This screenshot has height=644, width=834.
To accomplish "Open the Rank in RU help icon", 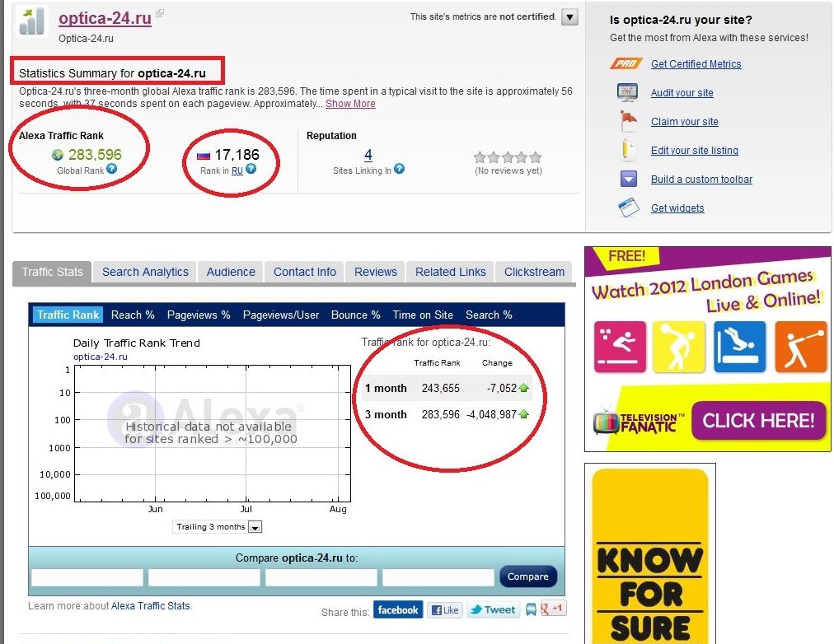I will point(251,169).
